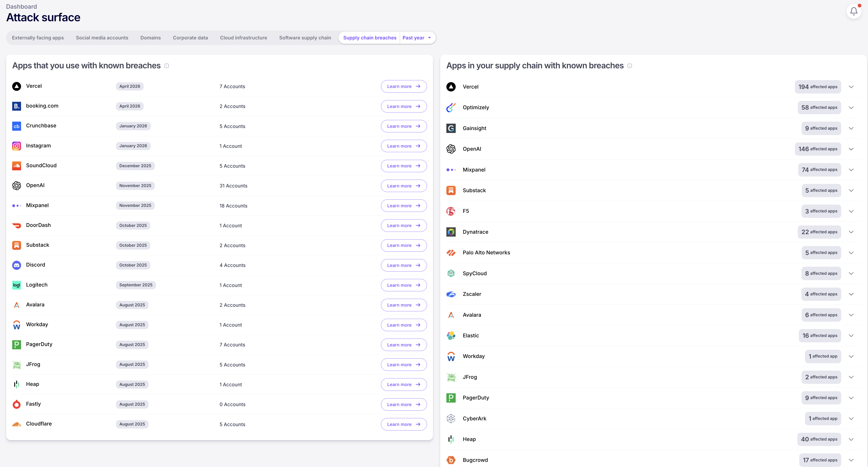Viewport: 868px width, 467px height.
Task: Click the SoundCloud logo icon
Action: tap(17, 166)
